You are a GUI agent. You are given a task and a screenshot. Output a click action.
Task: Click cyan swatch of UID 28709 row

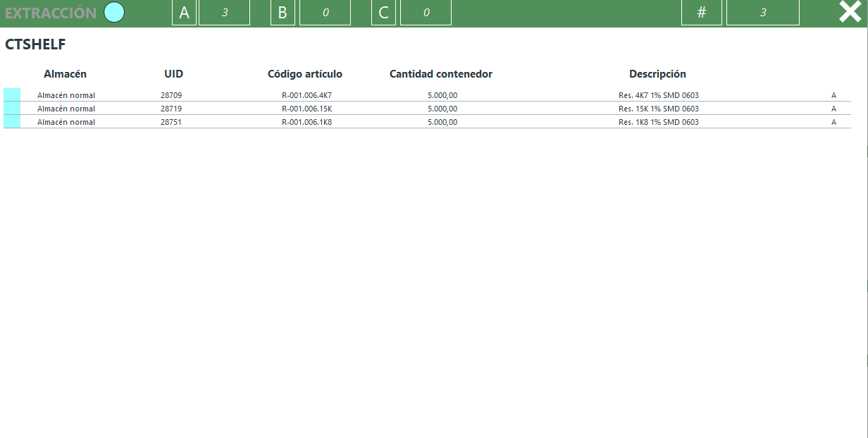(12, 95)
